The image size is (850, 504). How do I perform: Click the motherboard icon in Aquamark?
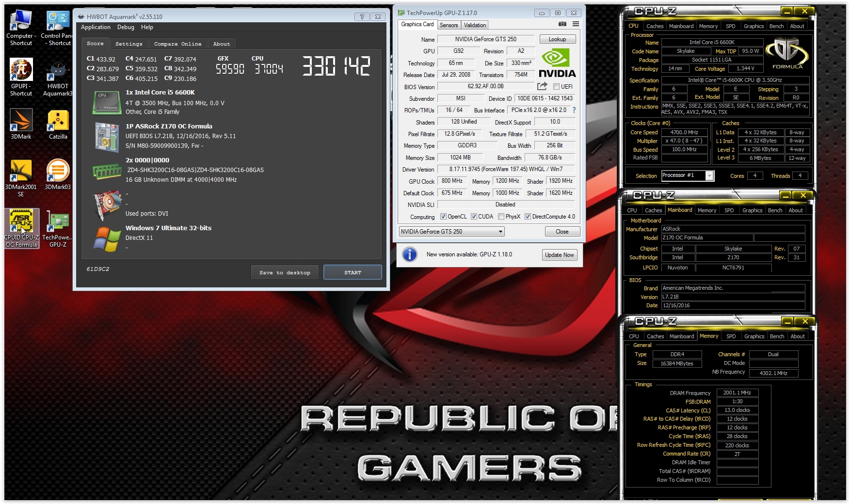[x=107, y=137]
